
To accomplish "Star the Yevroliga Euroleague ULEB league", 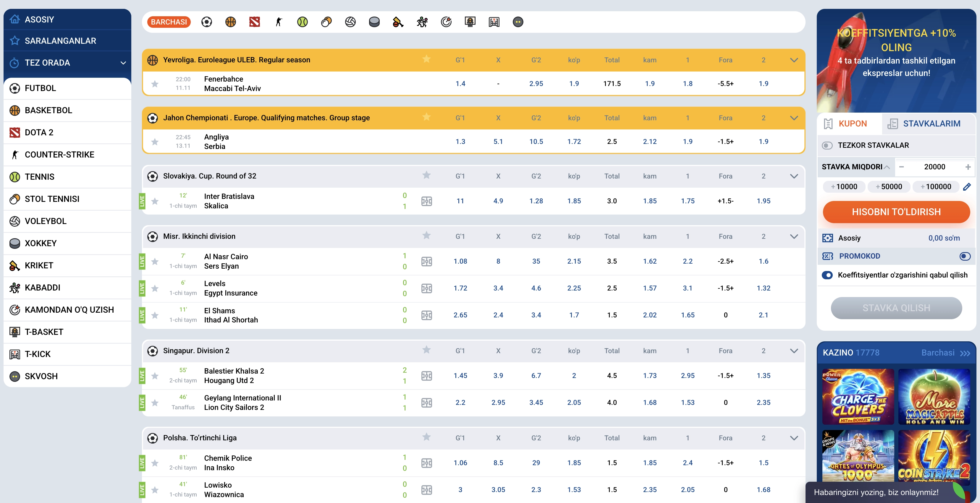I will 426,59.
